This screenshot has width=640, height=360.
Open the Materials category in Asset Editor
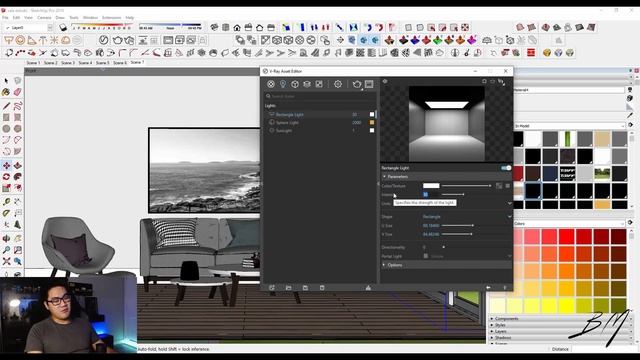[271, 84]
